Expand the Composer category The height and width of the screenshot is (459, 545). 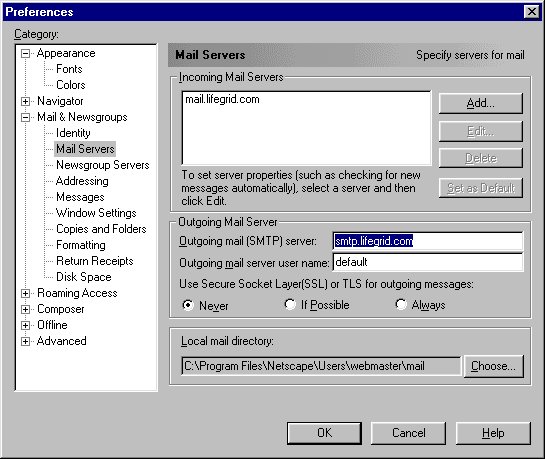[25, 309]
